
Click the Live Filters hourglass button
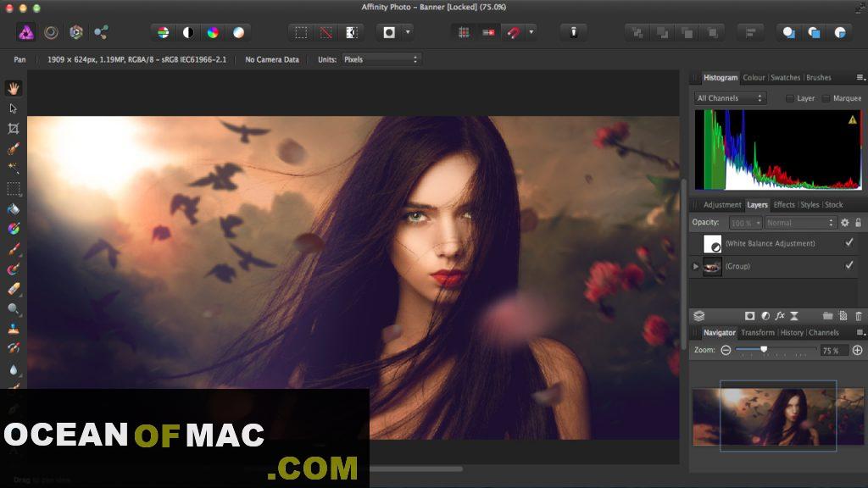793,316
